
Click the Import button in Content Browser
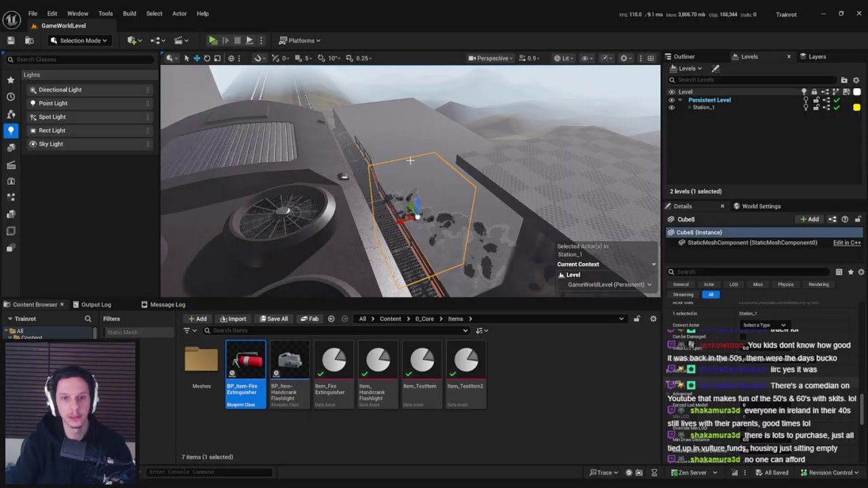[233, 319]
